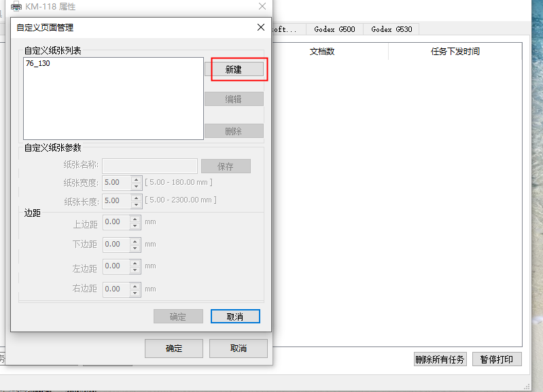Decrease 纸张长度 with the down arrow
The height and width of the screenshot is (392, 543).
click(x=136, y=204)
